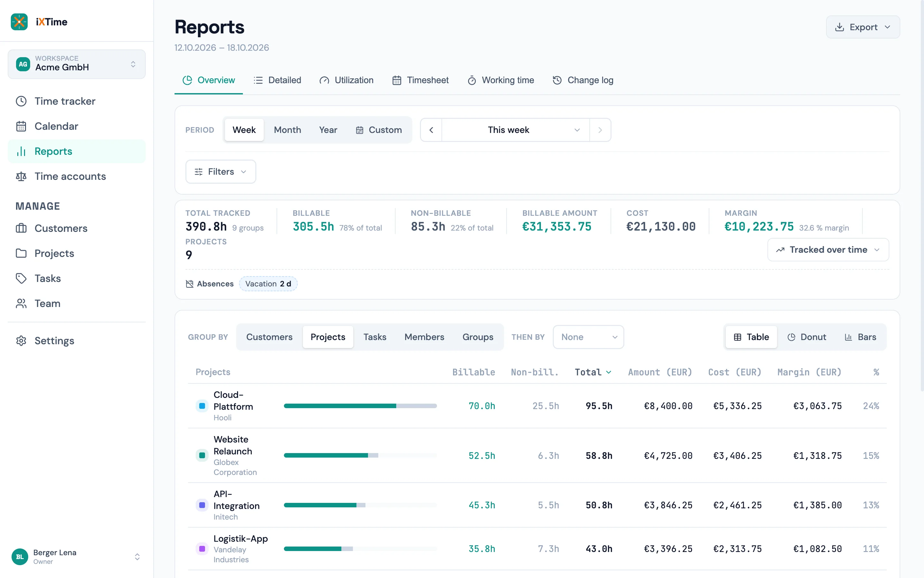
Task: Open the Timesheet tab
Action: pyautogui.click(x=420, y=80)
